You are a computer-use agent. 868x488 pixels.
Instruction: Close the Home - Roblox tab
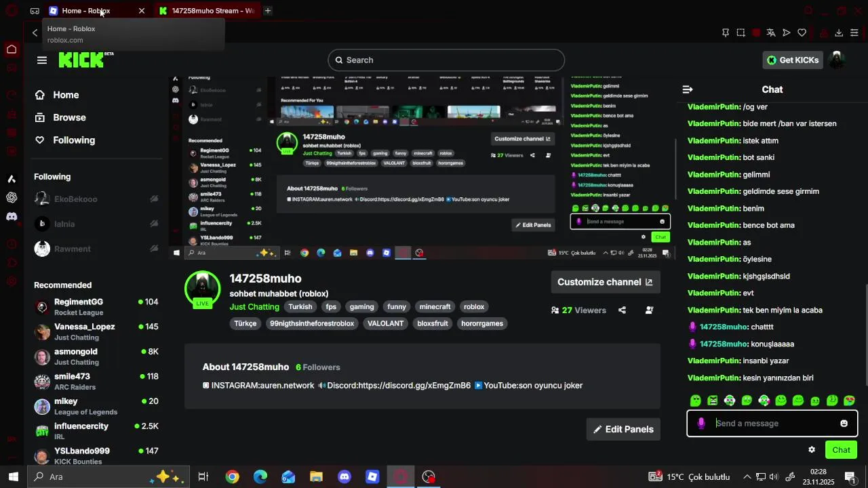tap(141, 11)
